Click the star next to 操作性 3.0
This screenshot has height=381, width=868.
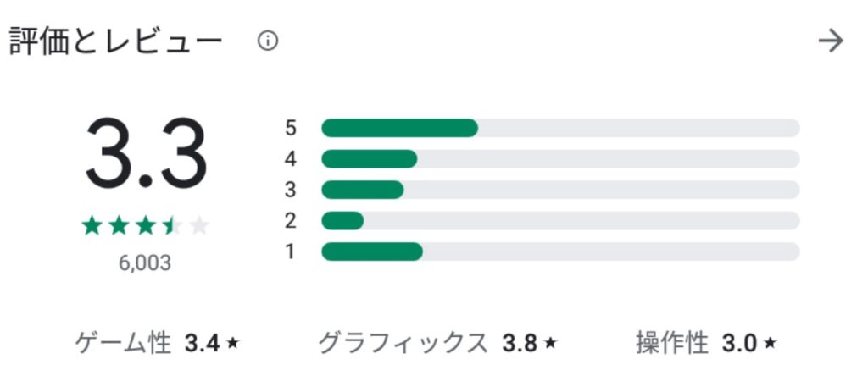tap(770, 344)
